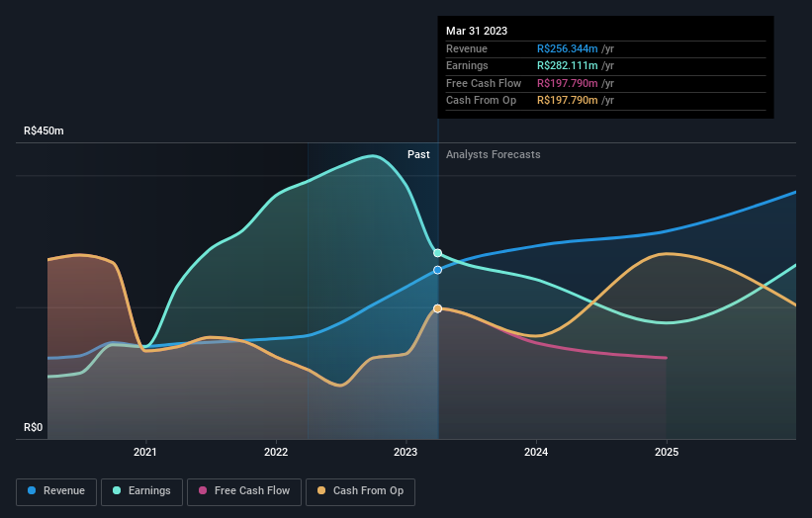
Task: Toggle the Earnings legend series
Action: point(141,491)
